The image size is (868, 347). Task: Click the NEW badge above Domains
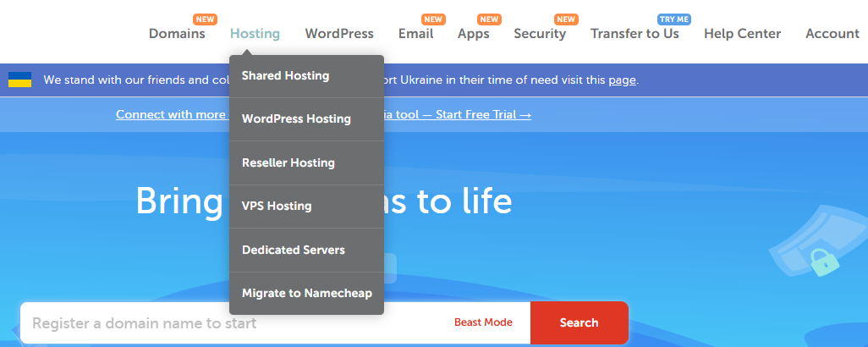205,19
